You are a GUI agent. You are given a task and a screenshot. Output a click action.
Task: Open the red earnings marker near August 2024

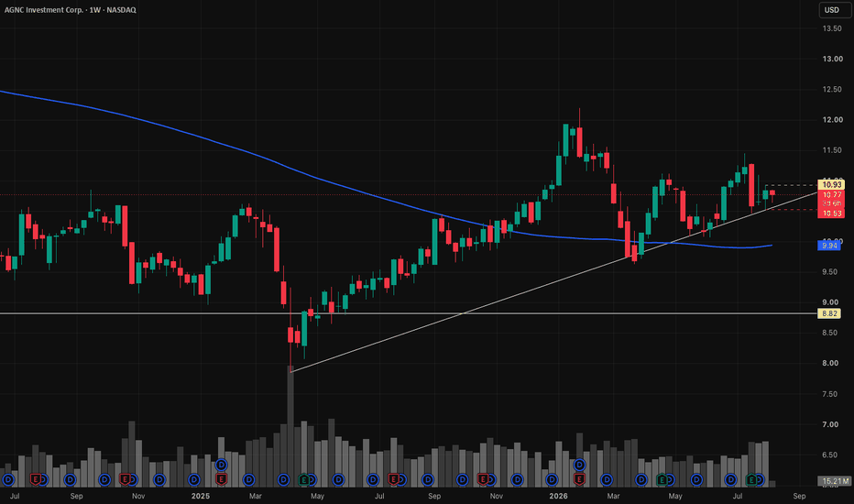36,479
